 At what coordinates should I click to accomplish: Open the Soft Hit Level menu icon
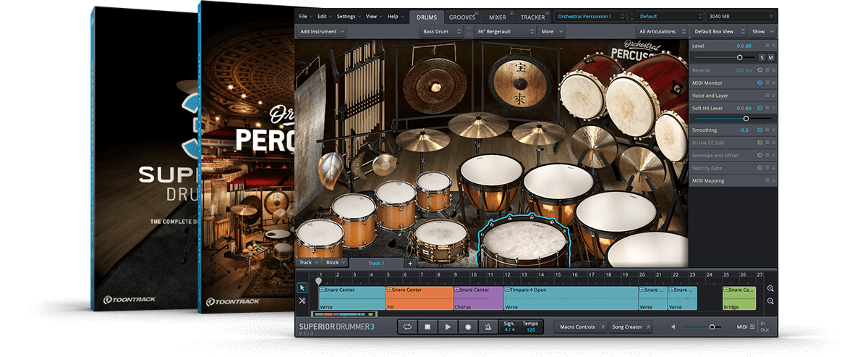[x=767, y=107]
